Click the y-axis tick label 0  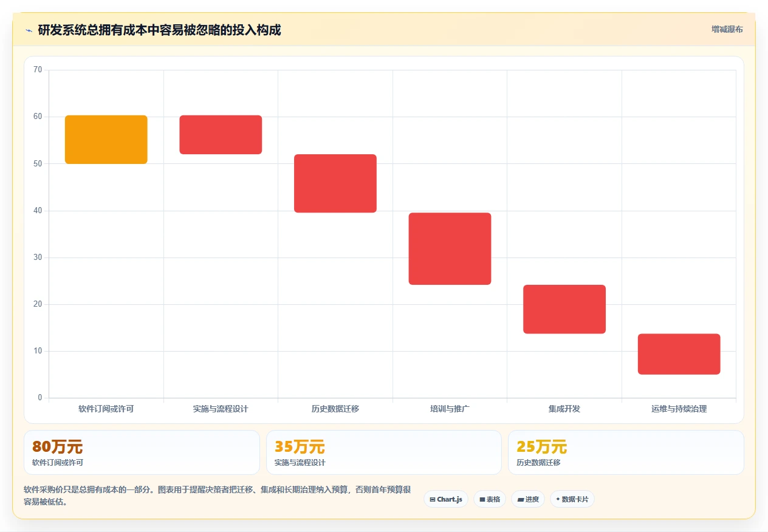40,398
